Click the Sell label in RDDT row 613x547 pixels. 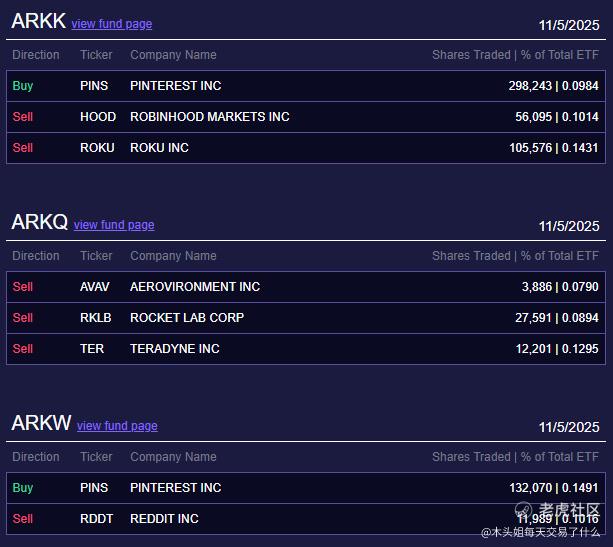pos(23,519)
